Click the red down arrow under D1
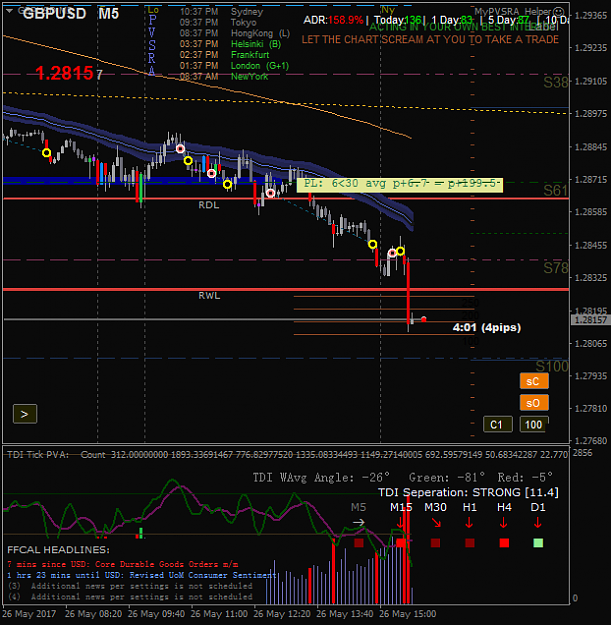The image size is (611, 625). [x=538, y=523]
